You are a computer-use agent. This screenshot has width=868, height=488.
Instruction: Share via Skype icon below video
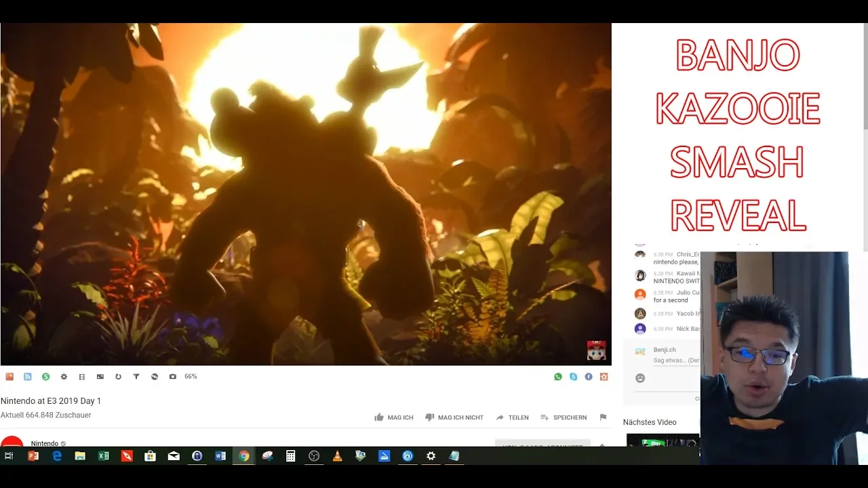[574, 376]
